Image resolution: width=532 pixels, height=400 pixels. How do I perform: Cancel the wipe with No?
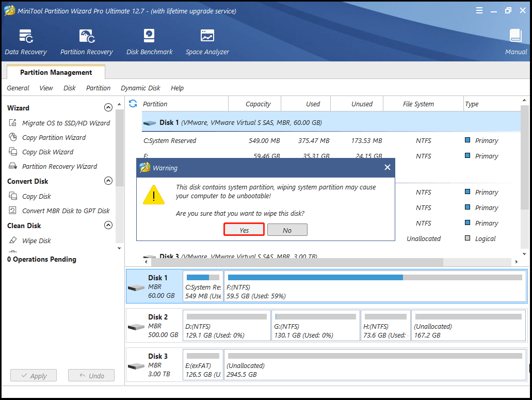pos(287,230)
